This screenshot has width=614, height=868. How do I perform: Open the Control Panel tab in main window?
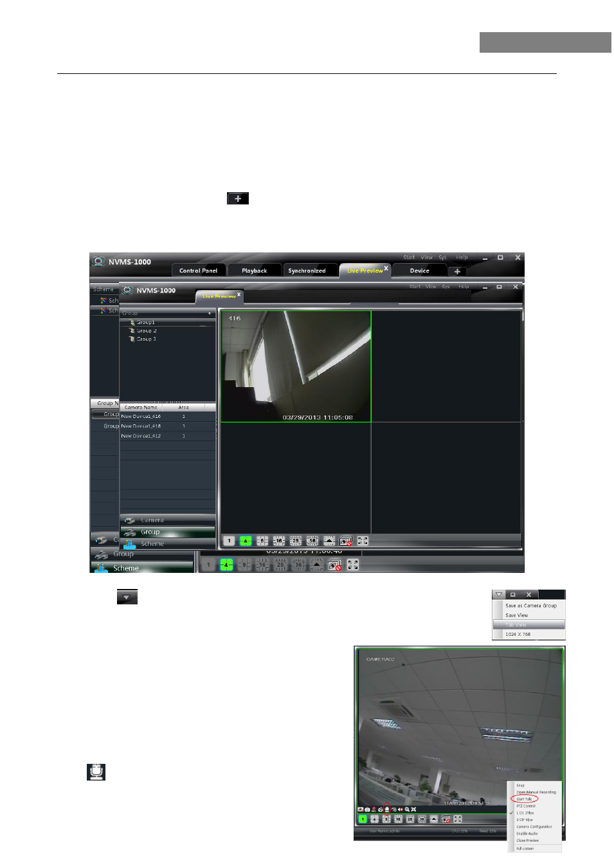point(198,271)
